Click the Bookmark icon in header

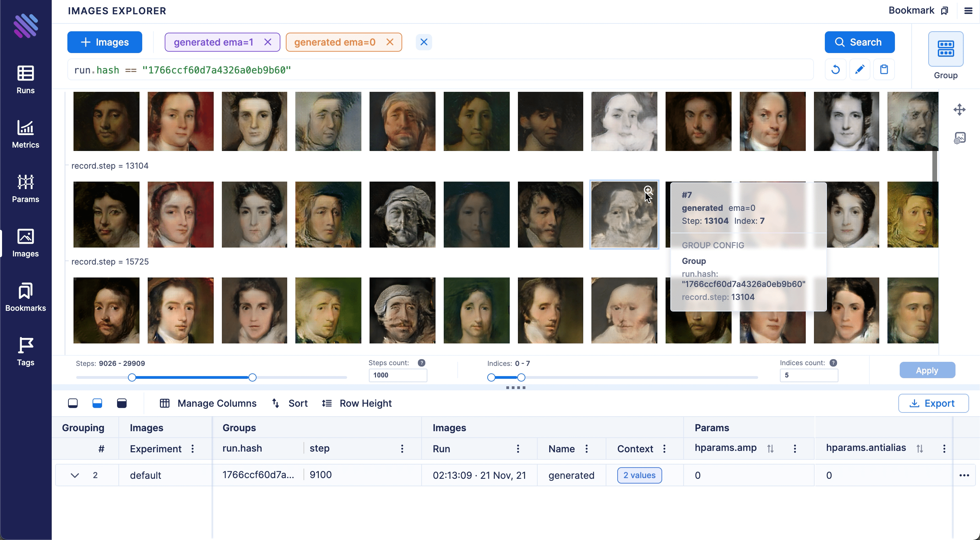coord(945,11)
